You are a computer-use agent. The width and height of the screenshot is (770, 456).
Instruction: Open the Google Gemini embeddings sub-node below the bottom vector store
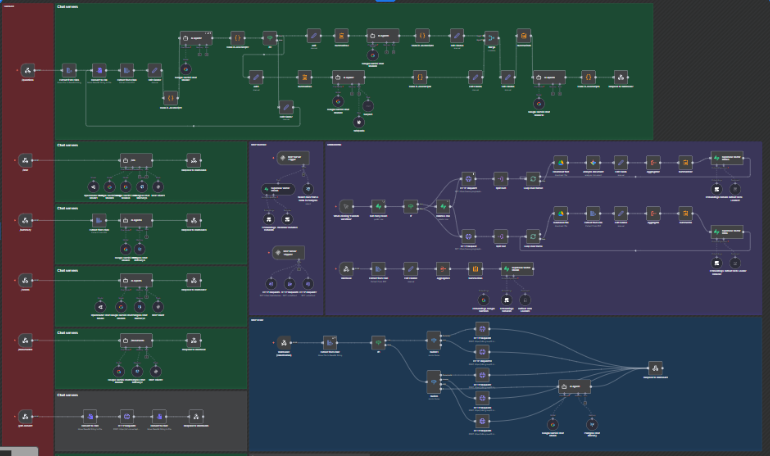pyautogui.click(x=483, y=299)
